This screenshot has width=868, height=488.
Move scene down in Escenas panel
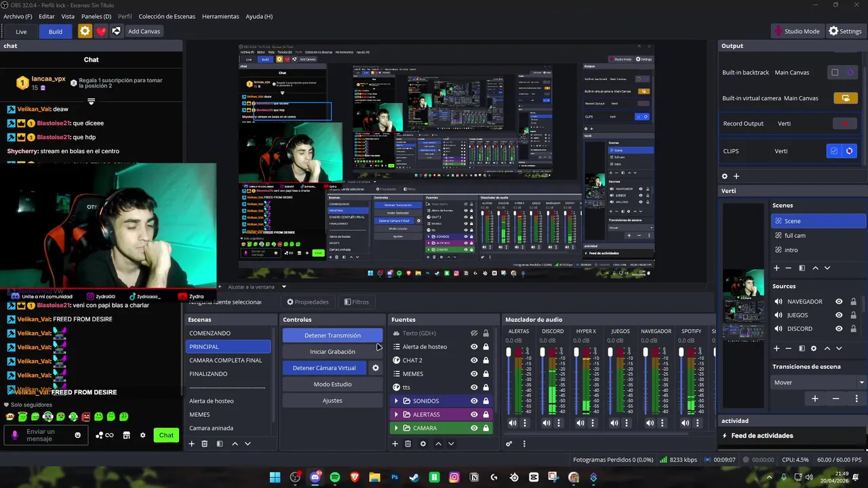[248, 444]
